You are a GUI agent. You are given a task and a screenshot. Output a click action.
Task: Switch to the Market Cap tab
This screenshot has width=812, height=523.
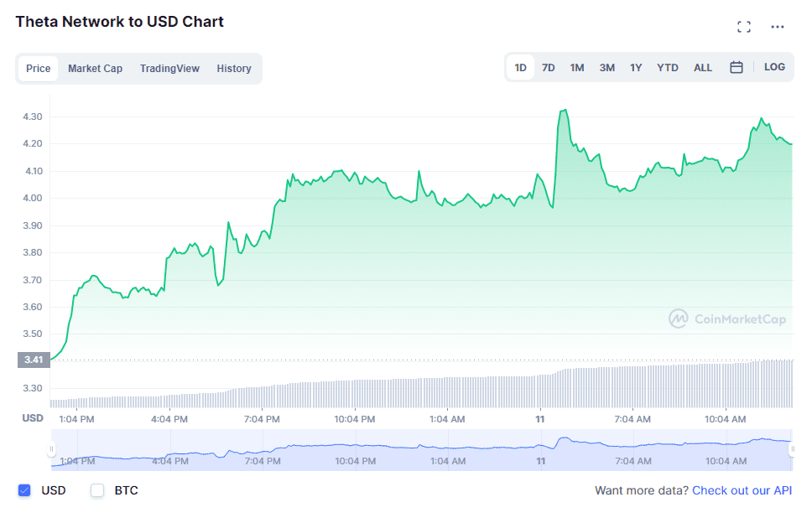coord(95,68)
